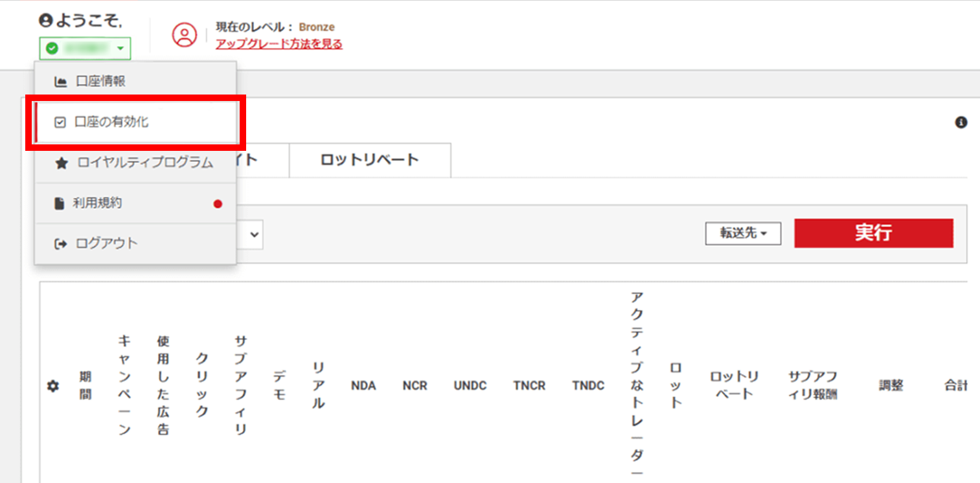Click the user profile avatar icon
This screenshot has height=483, width=980.
coord(185,35)
